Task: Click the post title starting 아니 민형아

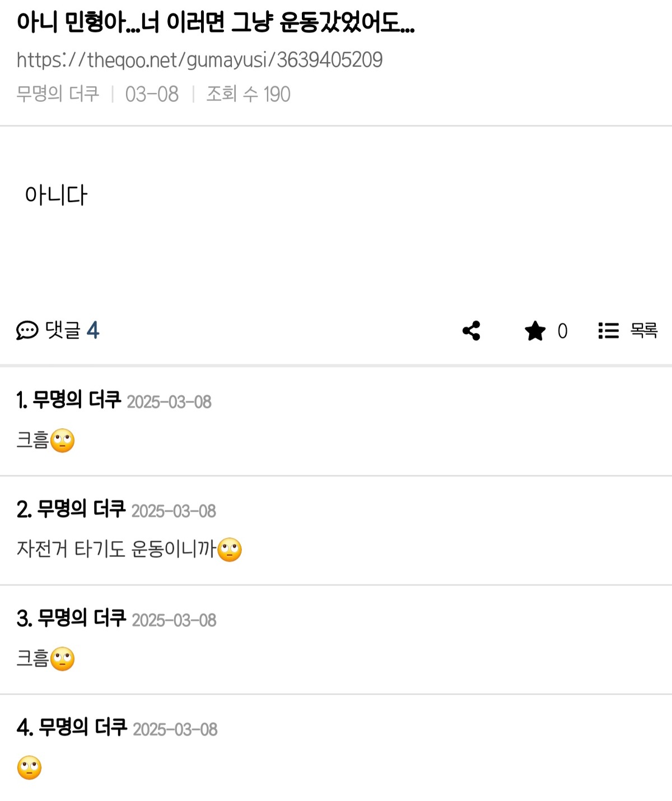Action: tap(216, 22)
